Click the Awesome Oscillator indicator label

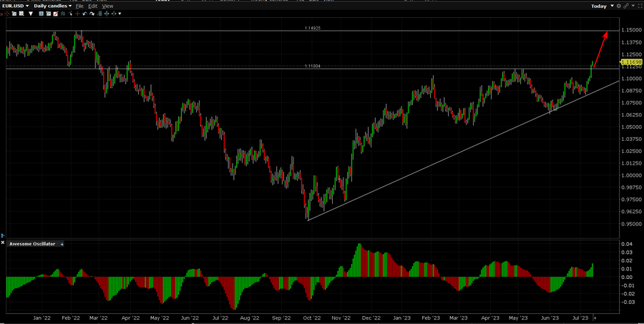point(32,244)
